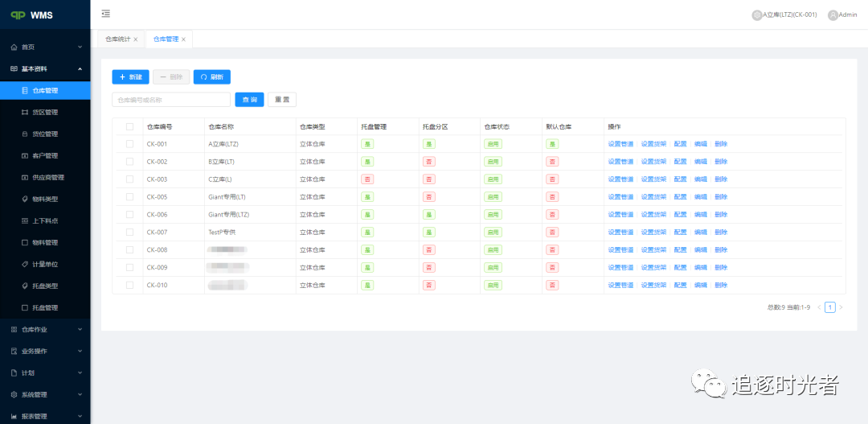Close the 仓库统计 tab
This screenshot has width=868, height=424.
136,39
